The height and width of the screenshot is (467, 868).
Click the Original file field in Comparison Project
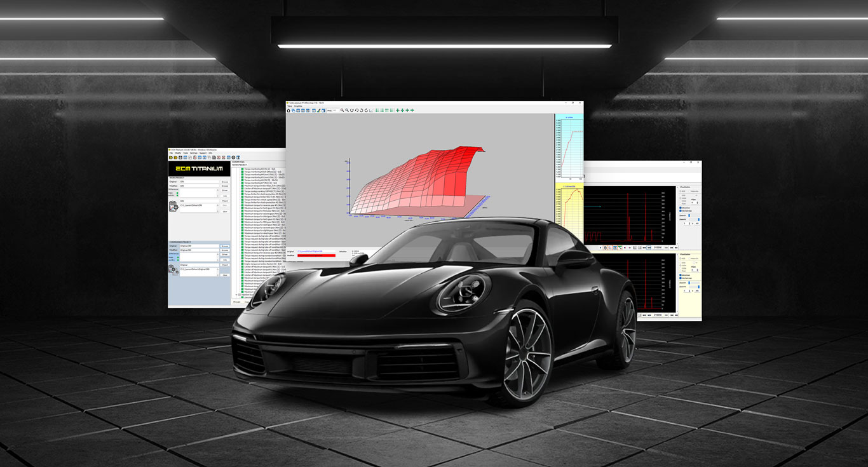[198, 246]
